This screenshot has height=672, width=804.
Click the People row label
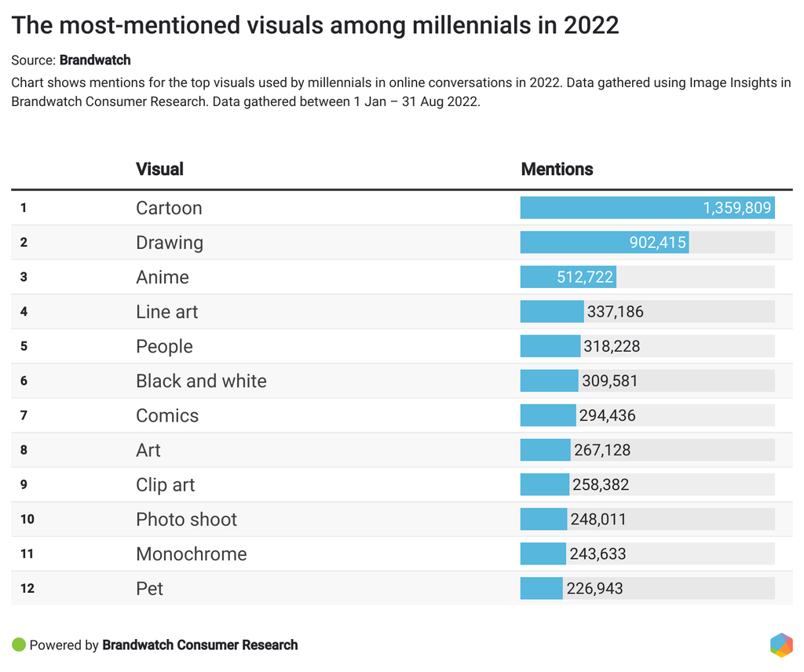[x=164, y=346]
